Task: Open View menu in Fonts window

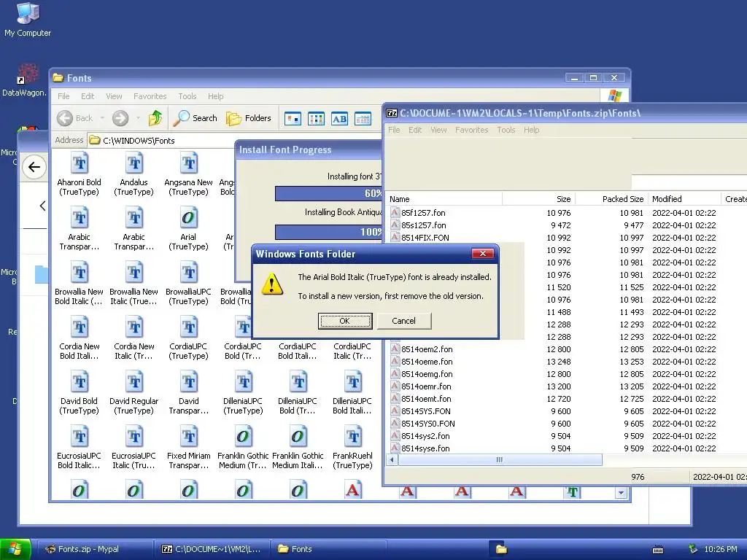Action: [x=114, y=96]
